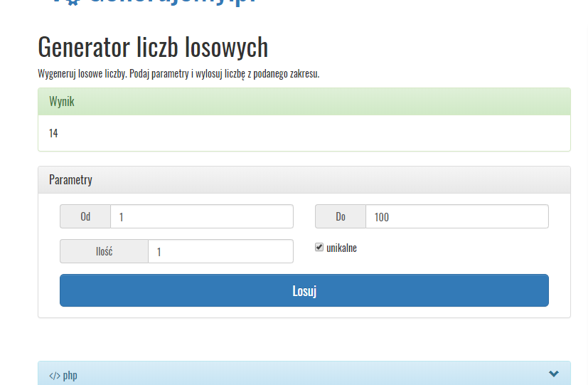Click the result value 14
Image resolution: width=588 pixels, height=385 pixels.
point(53,133)
